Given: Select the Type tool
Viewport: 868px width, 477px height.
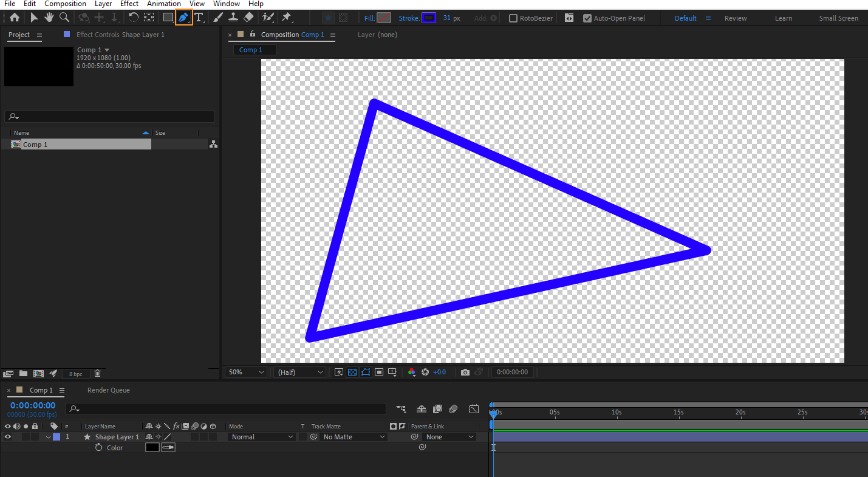Looking at the screenshot, I should (x=199, y=18).
